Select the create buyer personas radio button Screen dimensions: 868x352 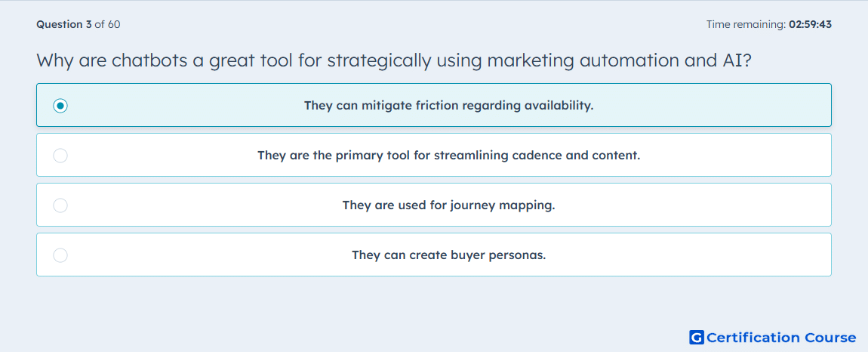(60, 255)
